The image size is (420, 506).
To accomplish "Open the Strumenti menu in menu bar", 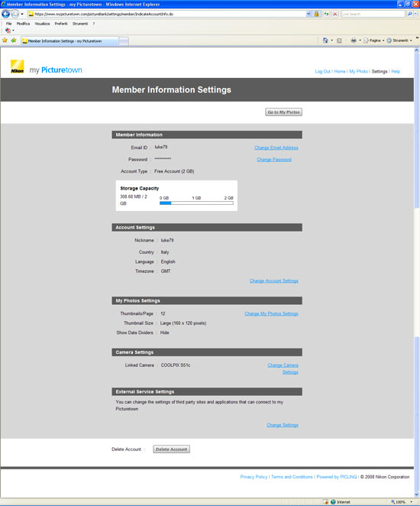I will 80,24.
